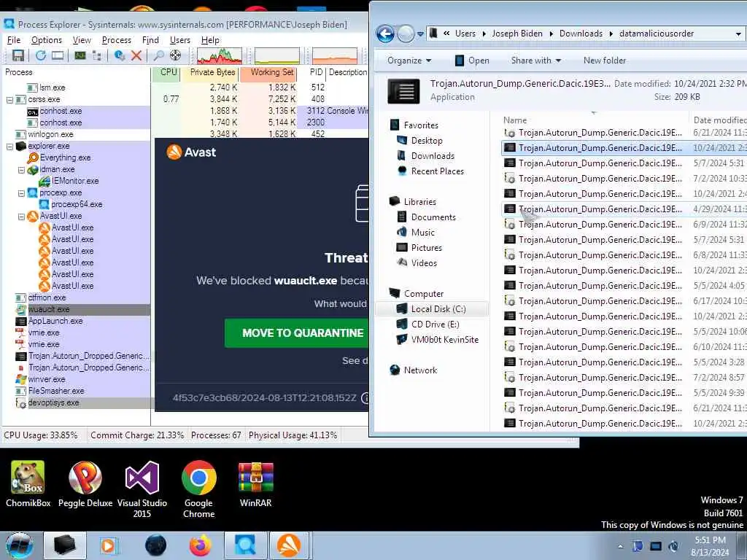Viewport: 747px width, 560px height.
Task: Click the red X Kill Process toolbar icon
Action: [x=136, y=55]
